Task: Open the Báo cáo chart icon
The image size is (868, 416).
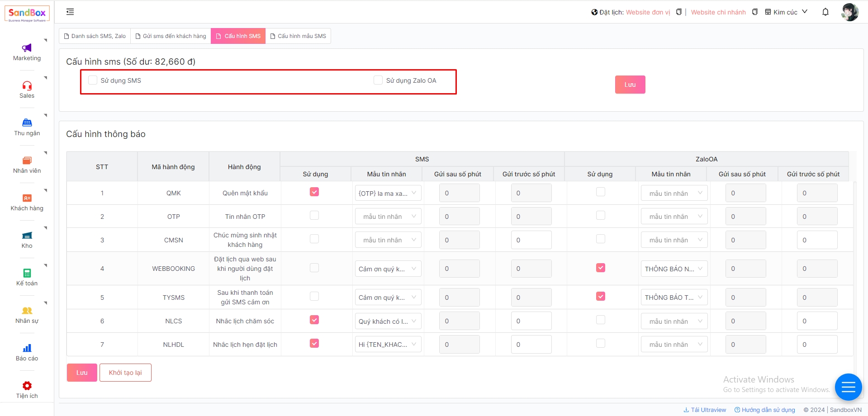Action: pyautogui.click(x=27, y=349)
